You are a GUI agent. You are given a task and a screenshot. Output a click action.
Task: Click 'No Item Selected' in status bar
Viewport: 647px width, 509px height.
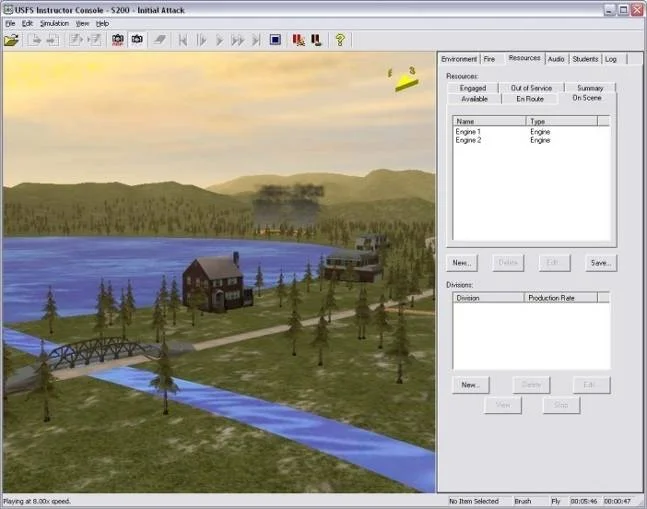click(x=474, y=501)
